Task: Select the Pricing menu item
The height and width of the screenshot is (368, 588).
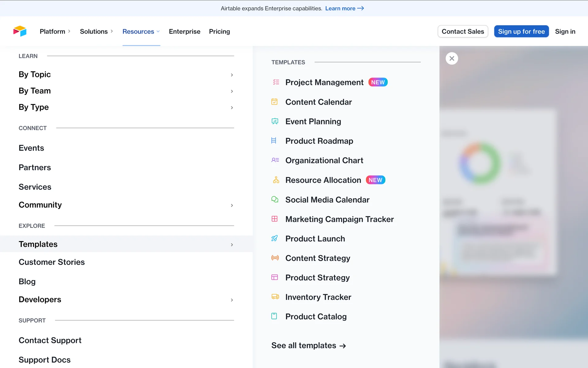Action: coord(219,31)
